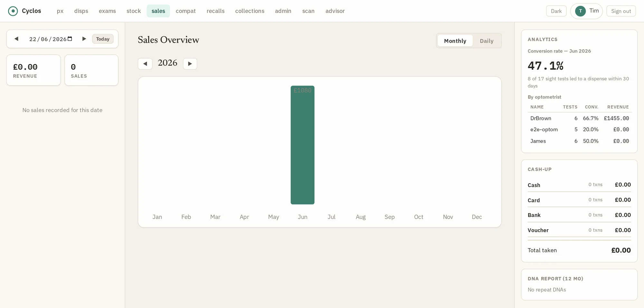Select the sales tab
The image size is (644, 308).
coord(158,11)
